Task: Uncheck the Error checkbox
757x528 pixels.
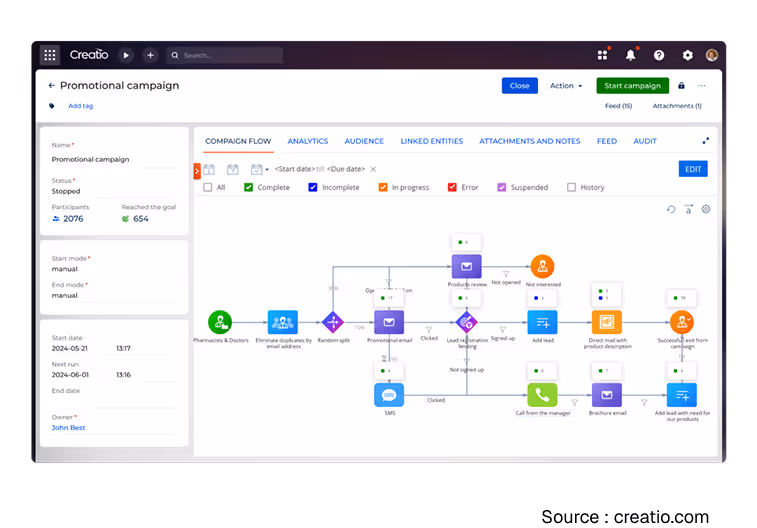Action: 452,187
